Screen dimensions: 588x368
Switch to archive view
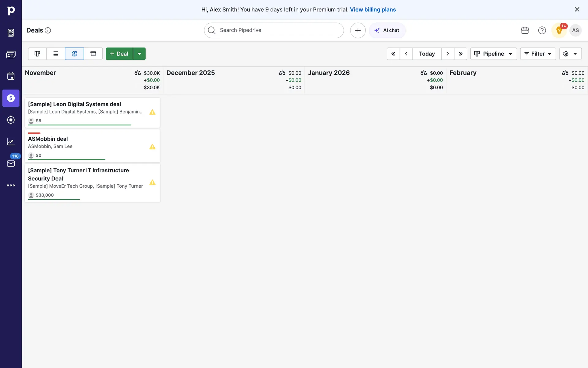click(x=93, y=54)
